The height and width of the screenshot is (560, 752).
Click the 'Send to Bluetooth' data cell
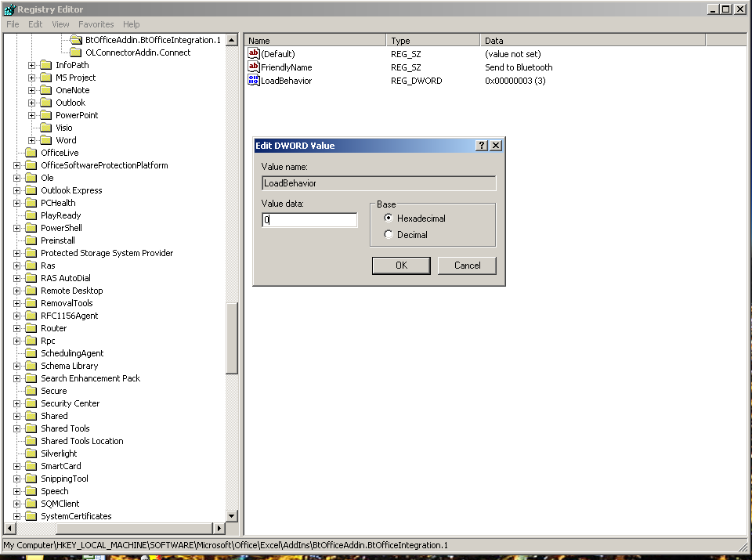[519, 67]
